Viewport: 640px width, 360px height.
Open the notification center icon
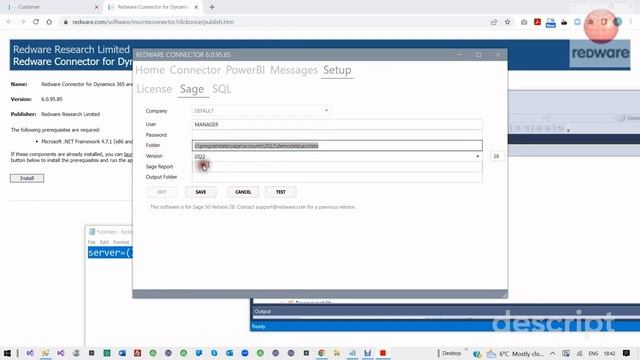point(627,353)
